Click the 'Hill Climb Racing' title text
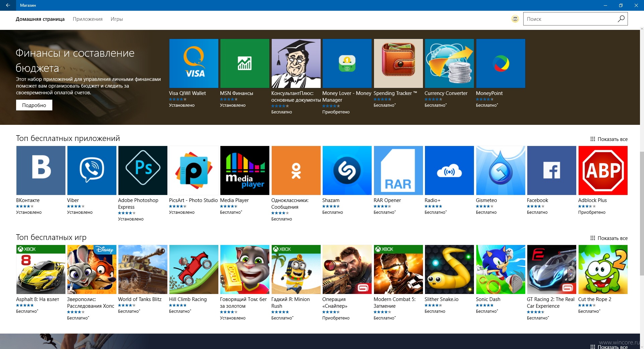The image size is (644, 349). 188,299
